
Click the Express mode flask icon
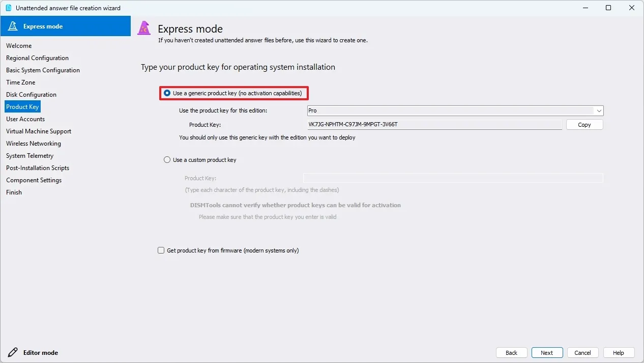[x=13, y=26]
